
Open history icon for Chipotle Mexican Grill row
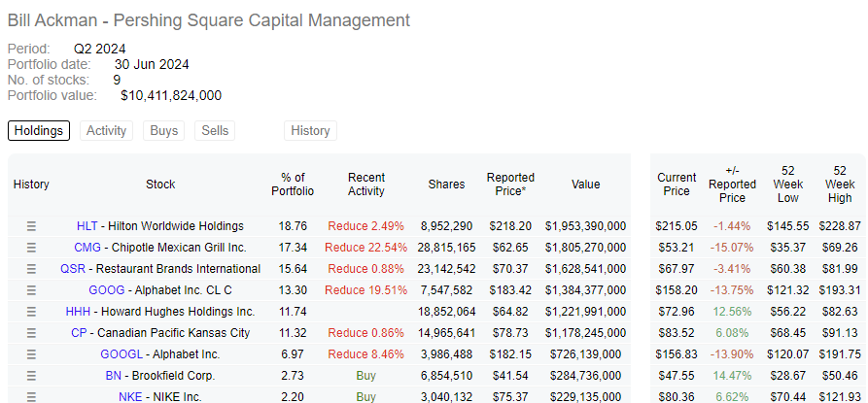31,248
